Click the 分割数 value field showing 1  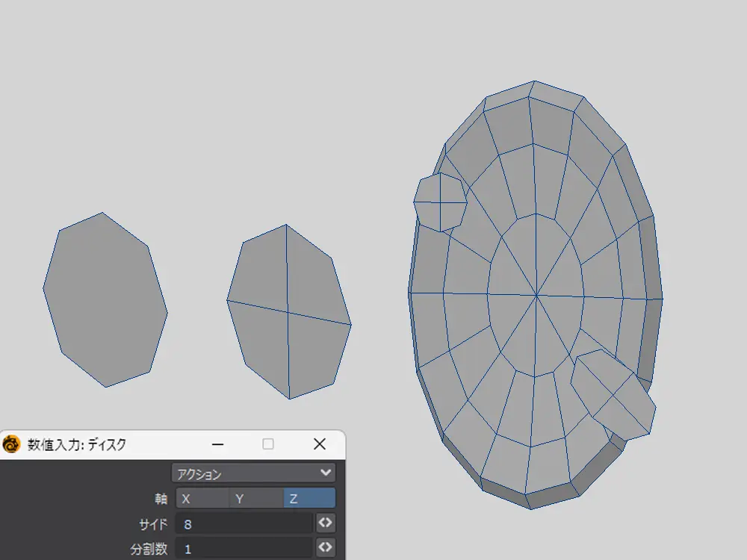(x=244, y=548)
